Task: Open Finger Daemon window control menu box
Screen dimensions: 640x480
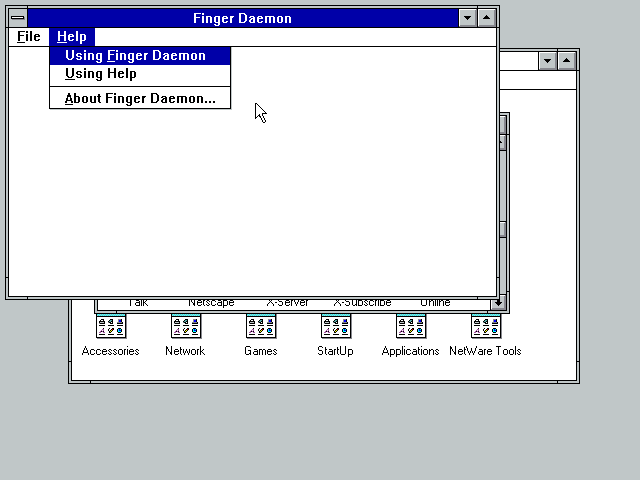Action: coord(18,18)
